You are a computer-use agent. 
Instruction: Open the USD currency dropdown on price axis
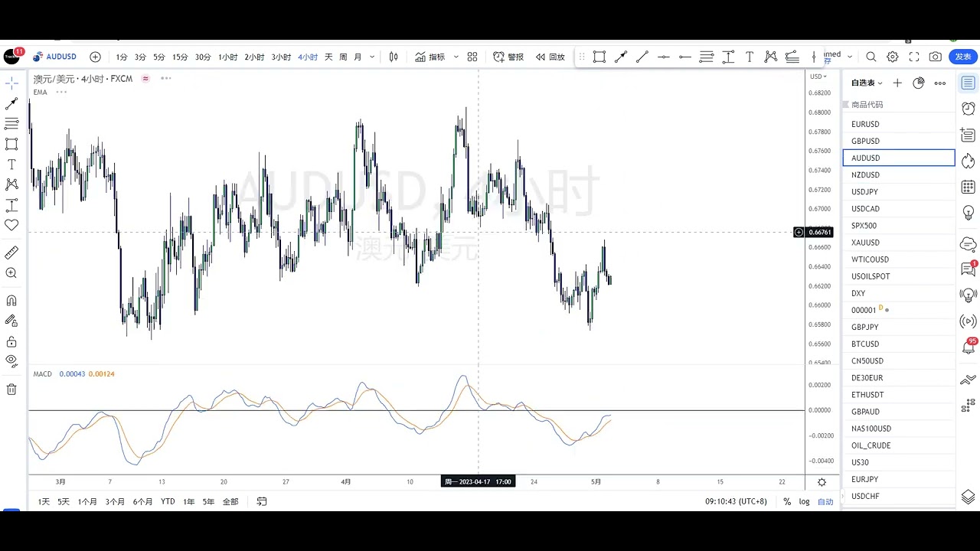[x=818, y=77]
